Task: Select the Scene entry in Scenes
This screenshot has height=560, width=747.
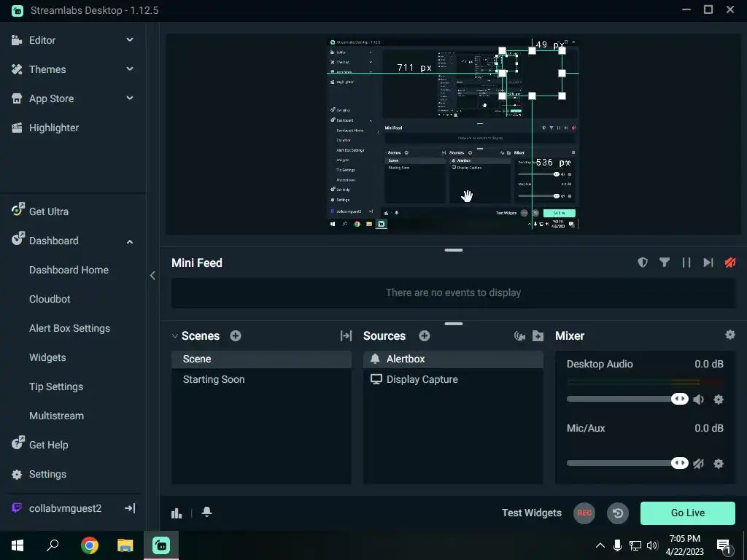Action: 262,359
